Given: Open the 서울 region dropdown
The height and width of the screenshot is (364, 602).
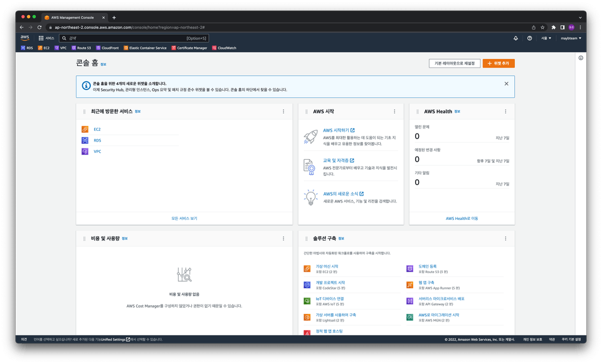Looking at the screenshot, I should pos(546,38).
